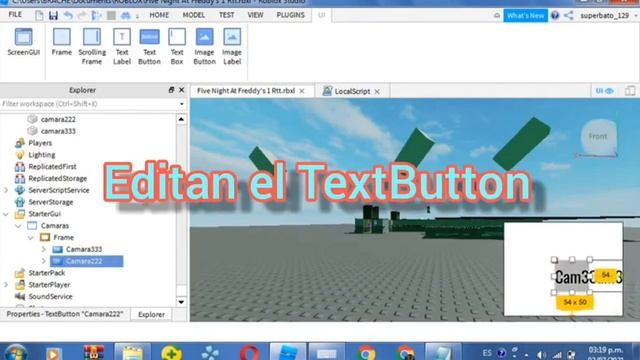Switch to the HOME ribbon tab
The width and height of the screenshot is (640, 360).
tap(159, 15)
